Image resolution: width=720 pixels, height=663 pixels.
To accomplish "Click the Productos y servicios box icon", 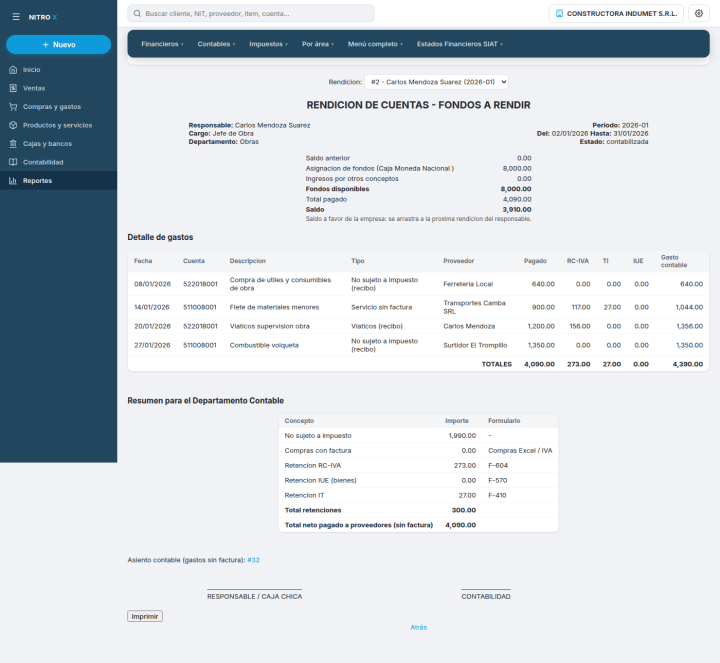I will coord(13,125).
